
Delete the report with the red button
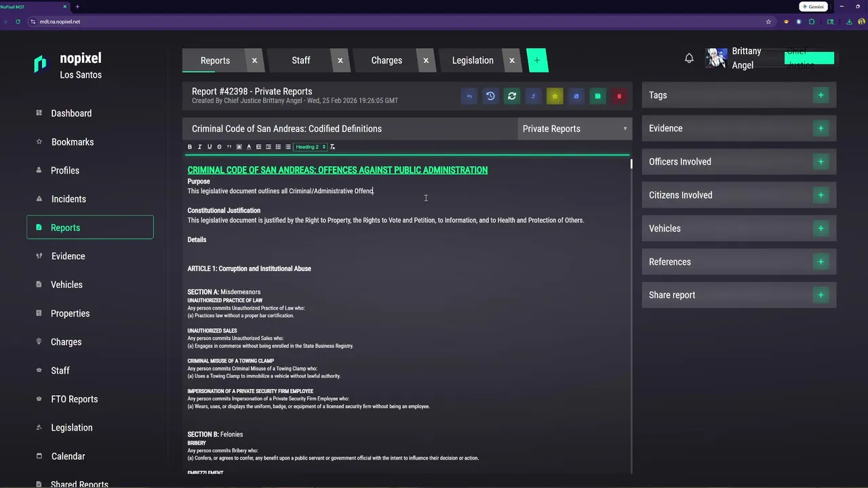619,96
